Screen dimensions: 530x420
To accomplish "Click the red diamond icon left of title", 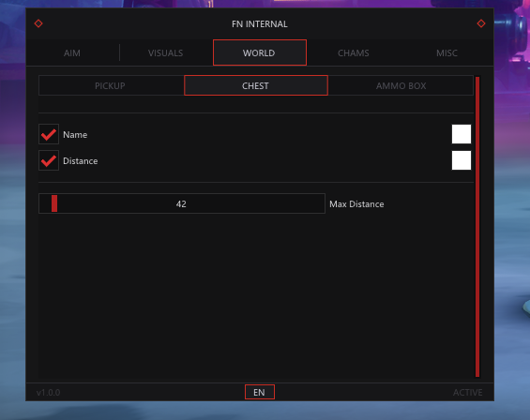I will (38, 23).
